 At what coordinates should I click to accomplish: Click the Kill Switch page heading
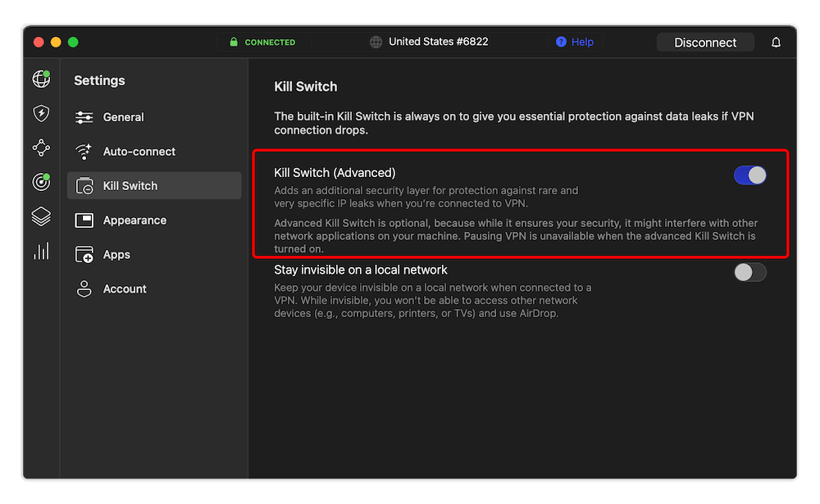pos(305,87)
